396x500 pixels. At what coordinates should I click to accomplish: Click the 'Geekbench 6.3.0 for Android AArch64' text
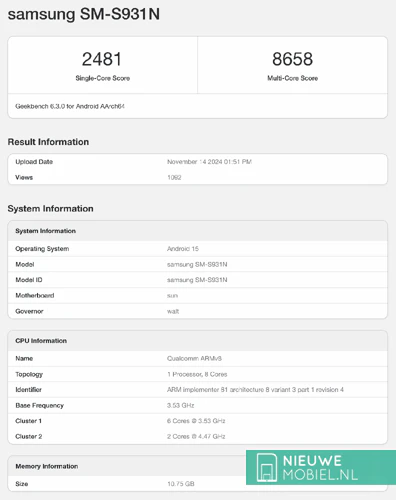coord(70,106)
